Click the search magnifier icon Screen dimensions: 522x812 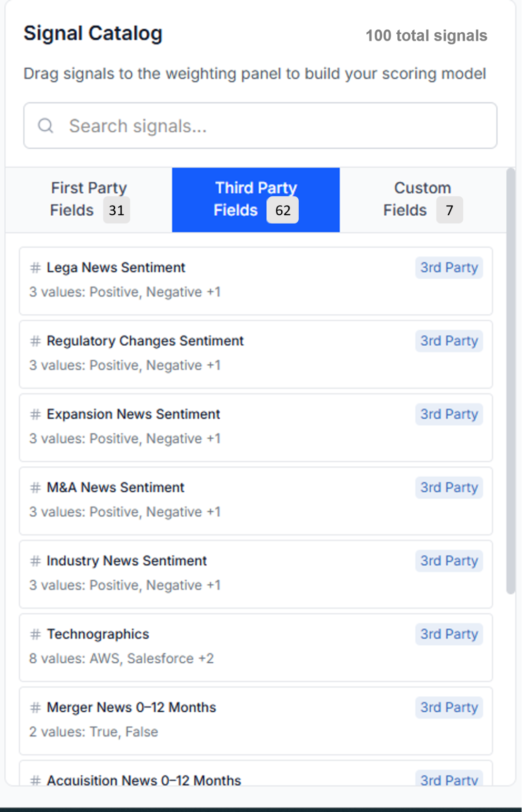[45, 126]
